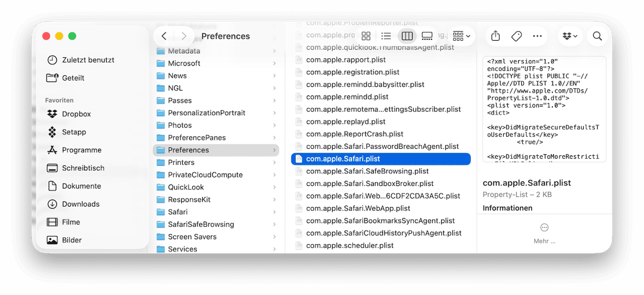The image size is (644, 295).
Task: Expand the QuickLook folder chevron
Action: coord(274,187)
